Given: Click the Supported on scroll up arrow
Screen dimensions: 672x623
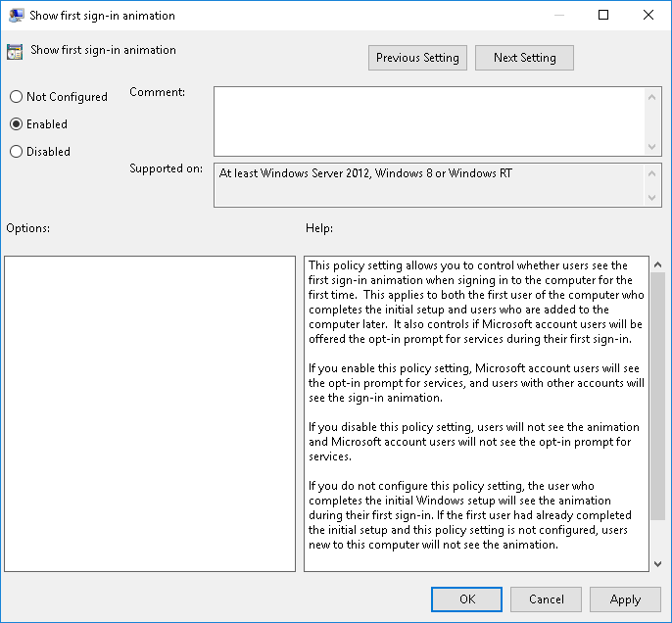Looking at the screenshot, I should (x=653, y=172).
